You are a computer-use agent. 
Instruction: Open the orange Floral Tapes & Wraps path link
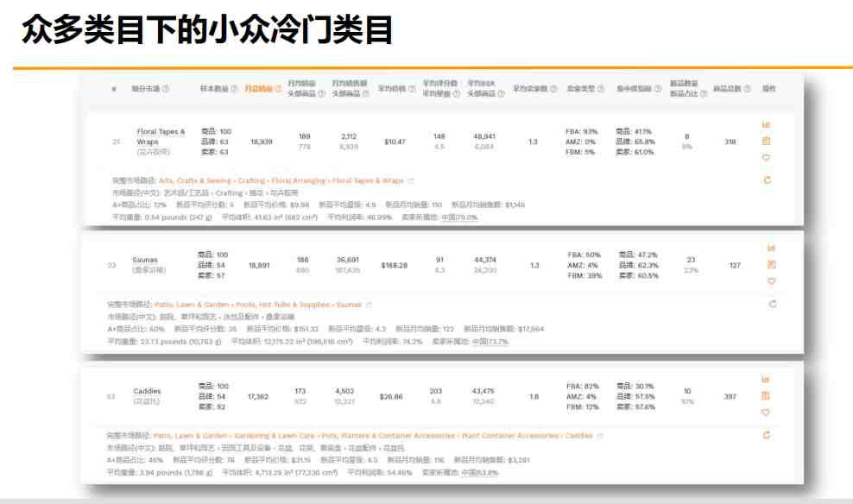(368, 180)
